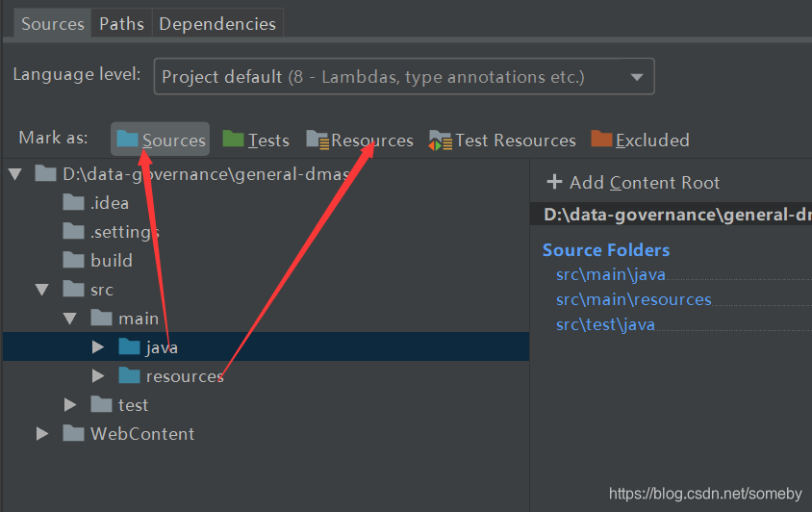Image resolution: width=812 pixels, height=512 pixels.
Task: Click the test folder icon
Action: click(102, 403)
